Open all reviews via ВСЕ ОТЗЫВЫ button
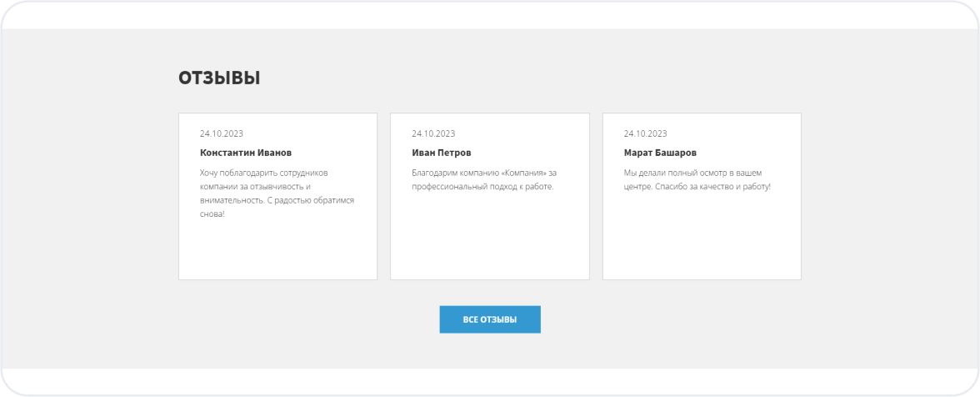 [x=490, y=319]
